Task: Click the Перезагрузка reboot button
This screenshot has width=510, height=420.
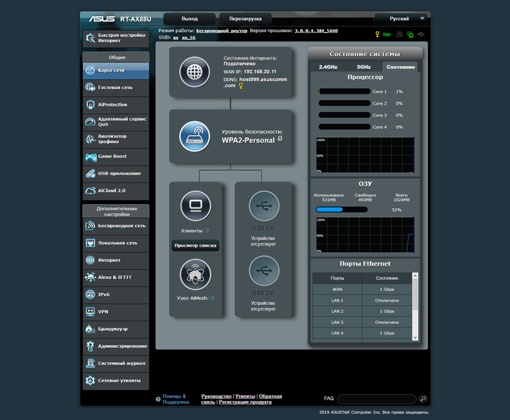Action: [x=246, y=18]
